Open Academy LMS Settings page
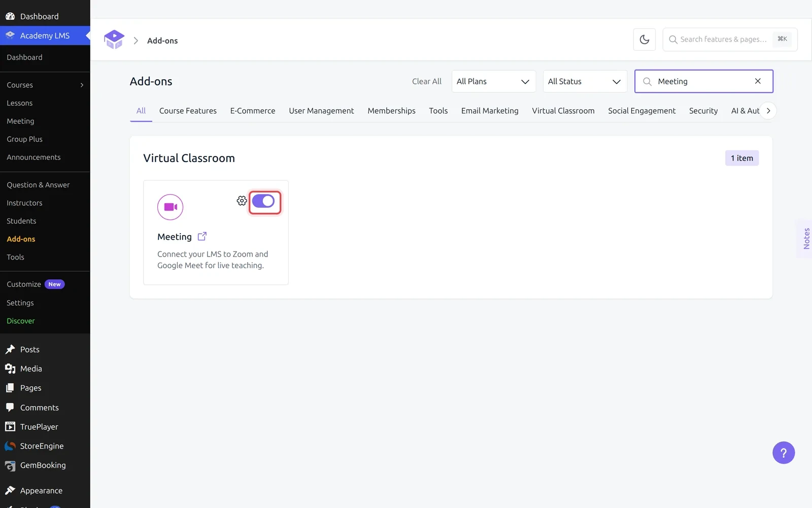 tap(20, 303)
